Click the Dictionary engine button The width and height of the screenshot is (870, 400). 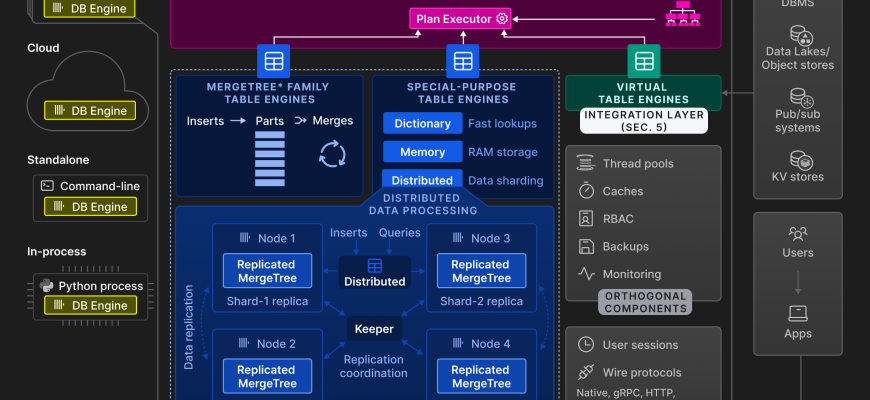click(422, 124)
